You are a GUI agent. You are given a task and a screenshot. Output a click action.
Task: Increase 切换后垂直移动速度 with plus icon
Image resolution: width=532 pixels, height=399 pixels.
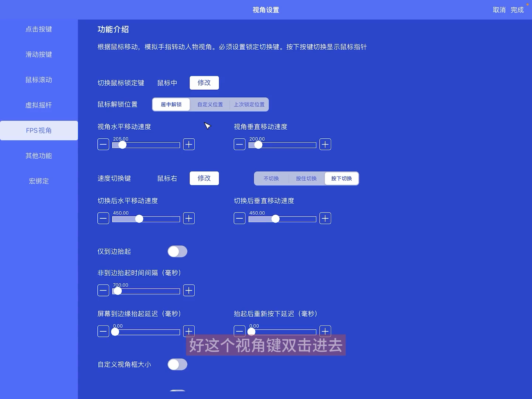point(325,218)
